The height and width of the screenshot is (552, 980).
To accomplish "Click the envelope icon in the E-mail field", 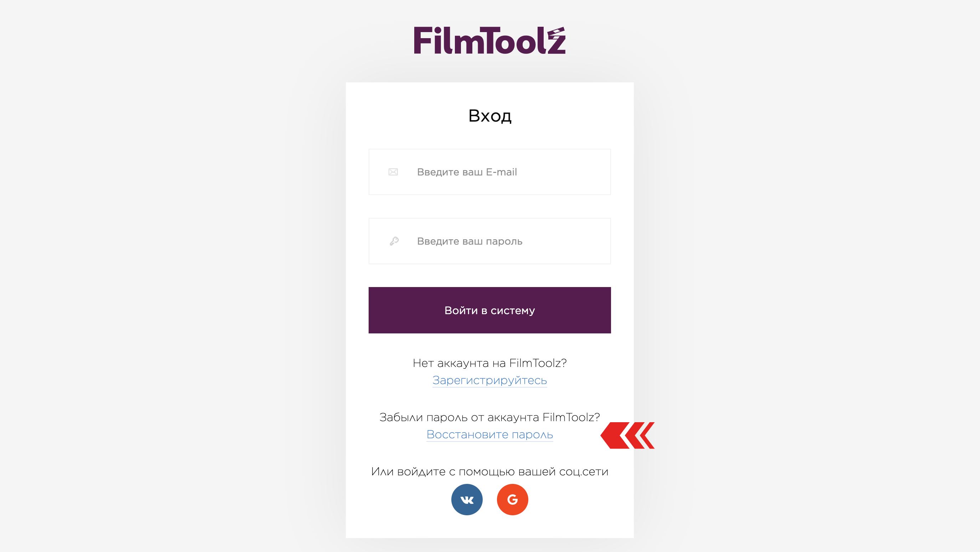I will tap(393, 172).
